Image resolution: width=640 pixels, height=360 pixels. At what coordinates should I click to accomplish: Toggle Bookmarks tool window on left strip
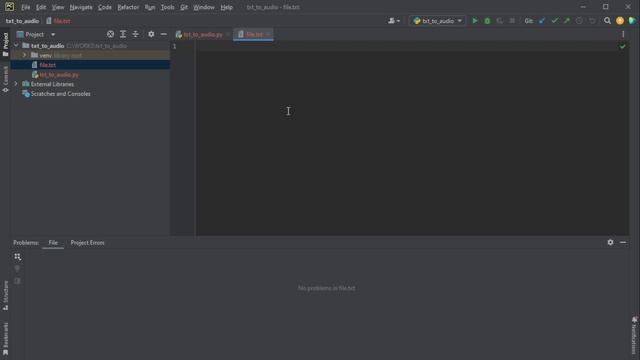click(x=5, y=339)
